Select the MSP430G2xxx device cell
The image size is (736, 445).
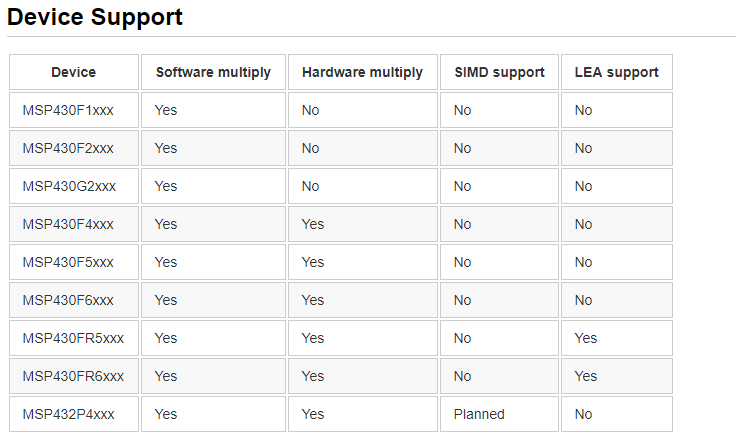pos(69,186)
